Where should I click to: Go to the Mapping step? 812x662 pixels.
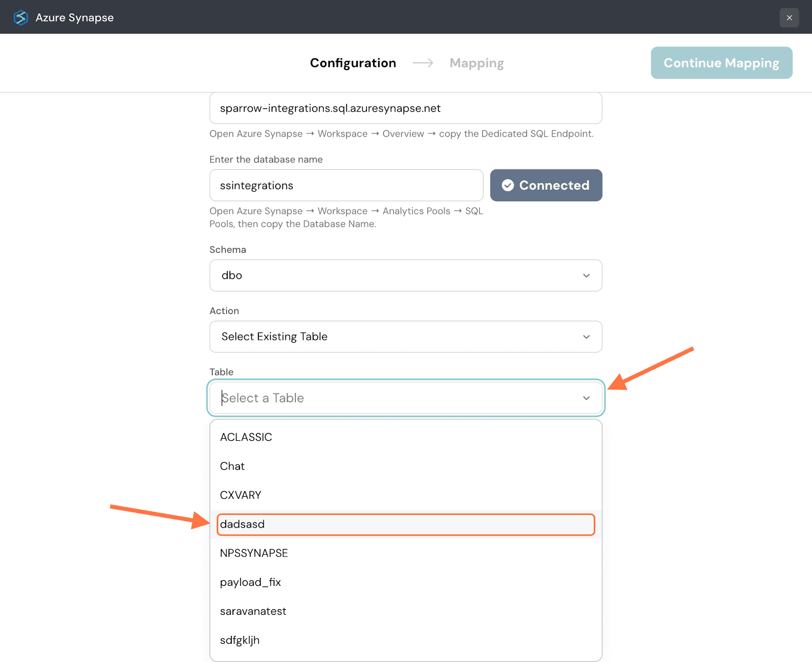pyautogui.click(x=477, y=63)
